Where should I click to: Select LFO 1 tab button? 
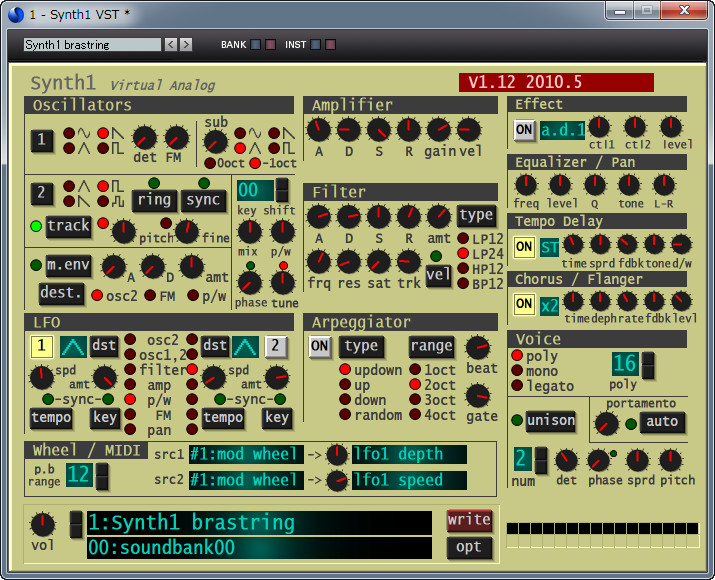tap(41, 347)
